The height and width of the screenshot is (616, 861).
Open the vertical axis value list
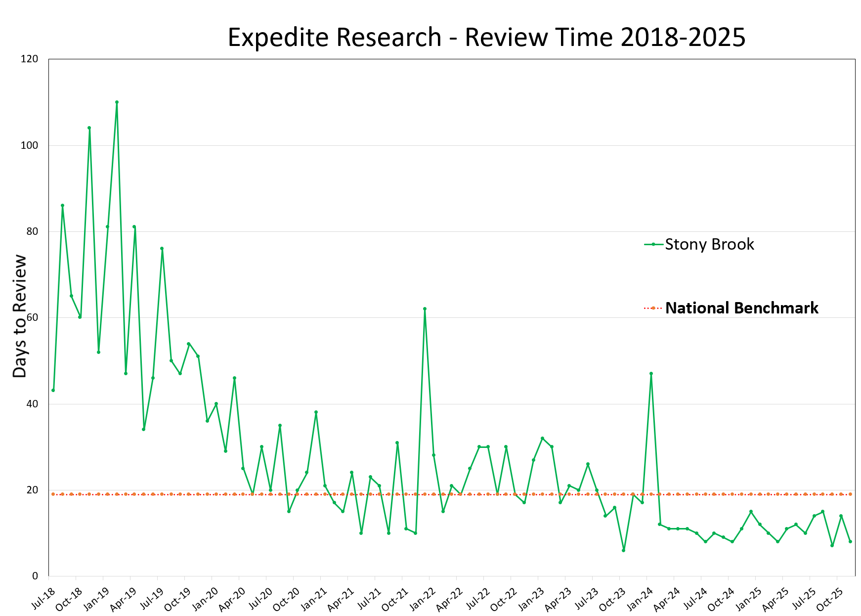[x=31, y=316]
